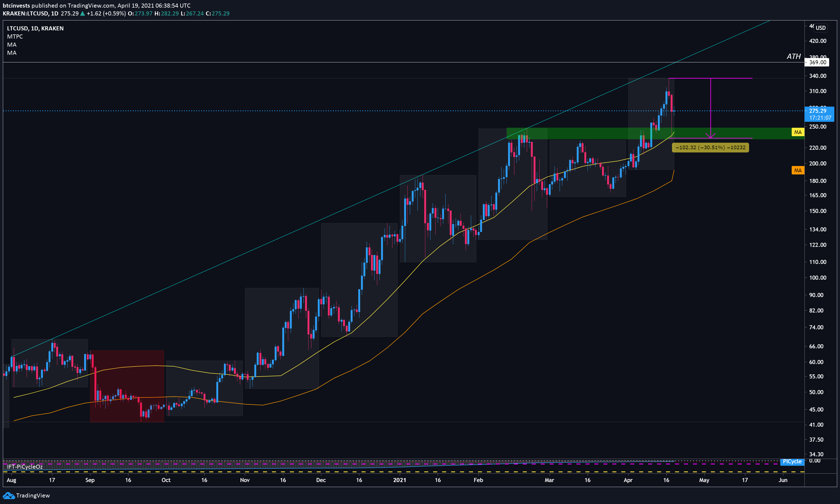
Task: Click the 66.00 price scale label
Action: 816,346
